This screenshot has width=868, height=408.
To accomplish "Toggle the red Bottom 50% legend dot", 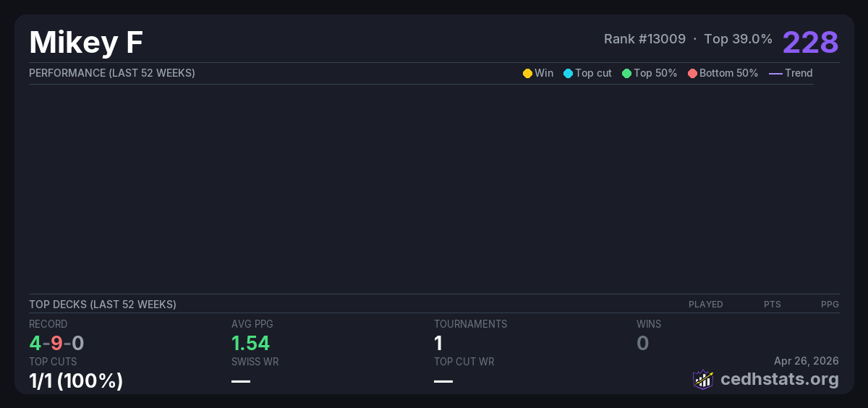I will [692, 73].
